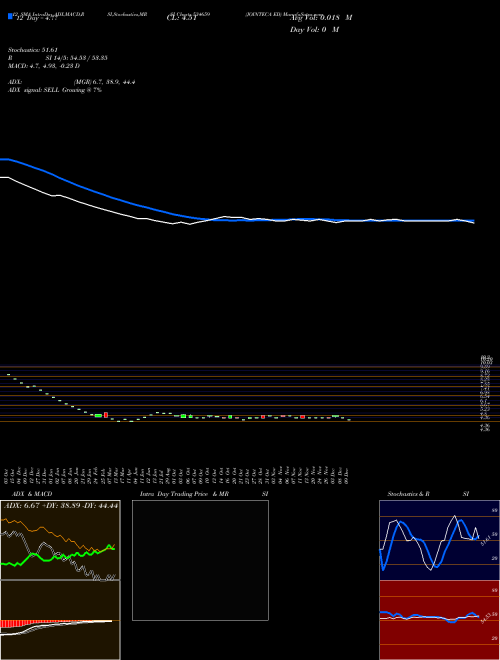The image size is (500, 660).
Task: Click the 'ADX & MACD' panel title
Action: [32, 494]
